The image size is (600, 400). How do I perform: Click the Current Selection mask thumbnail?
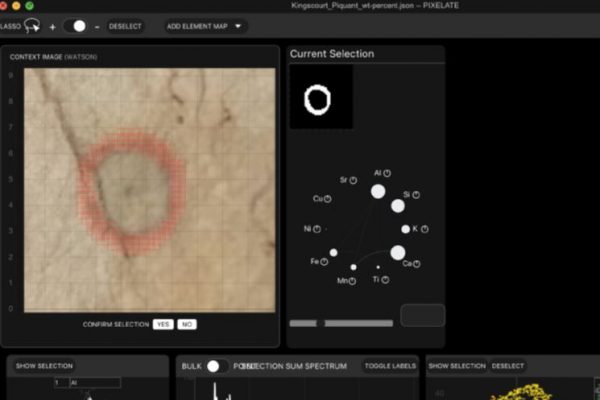coord(320,98)
